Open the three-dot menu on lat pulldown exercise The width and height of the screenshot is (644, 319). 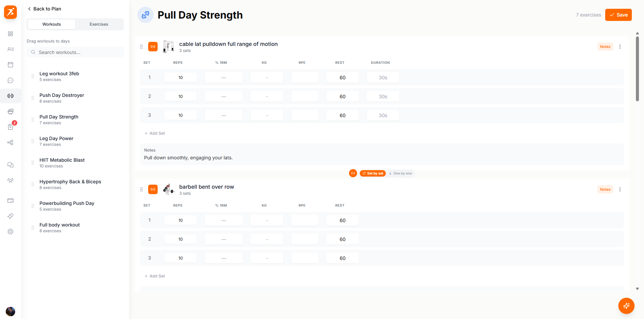(x=620, y=46)
